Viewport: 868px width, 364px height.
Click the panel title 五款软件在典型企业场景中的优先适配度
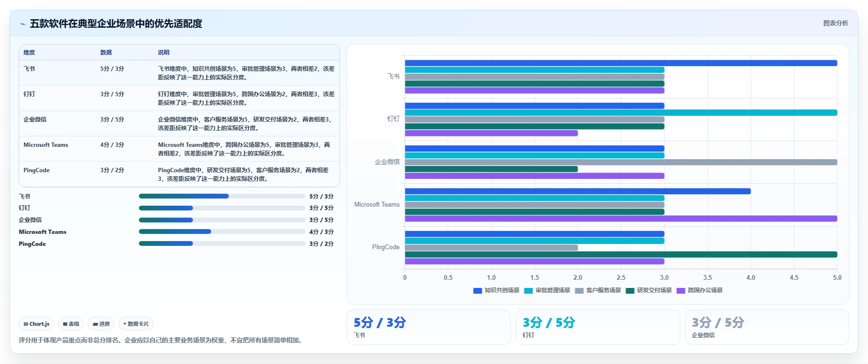pyautogui.click(x=116, y=23)
